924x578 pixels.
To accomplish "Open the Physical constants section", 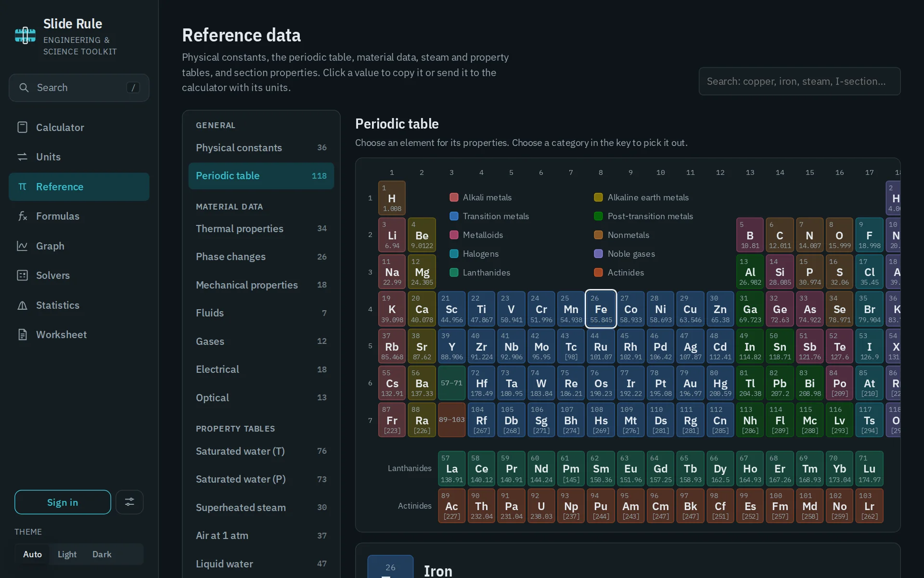I will (261, 148).
